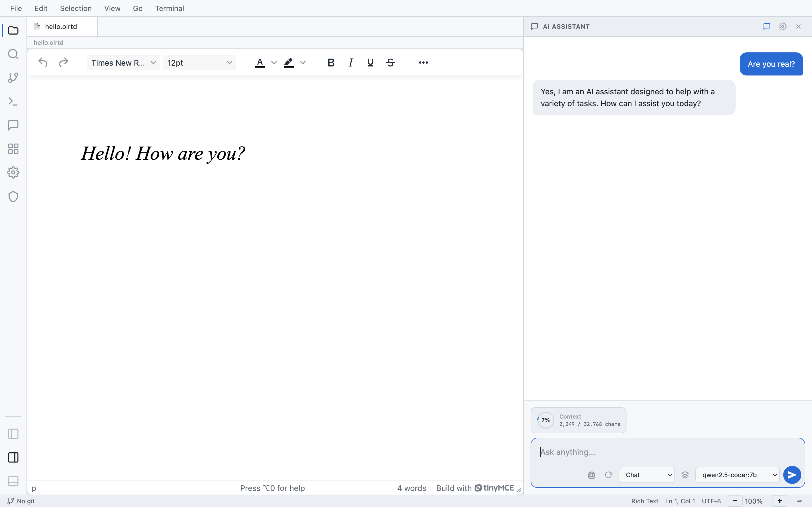
Task: Open the Terminal panel icon in sidebar
Action: (x=13, y=101)
